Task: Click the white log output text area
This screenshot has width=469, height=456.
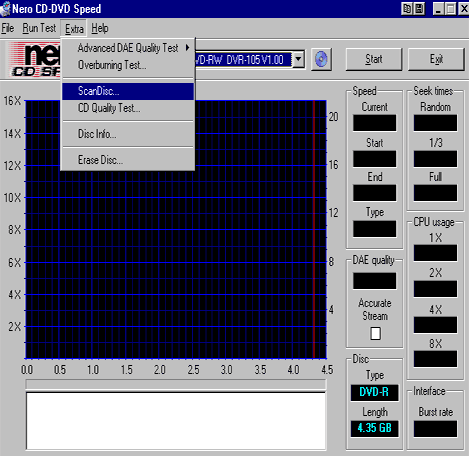Action: (176, 421)
